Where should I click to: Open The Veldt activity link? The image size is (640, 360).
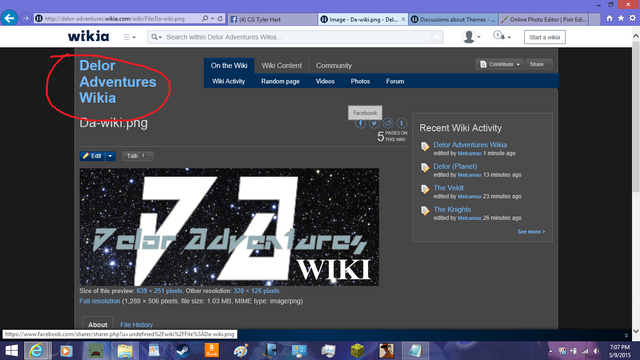448,188
